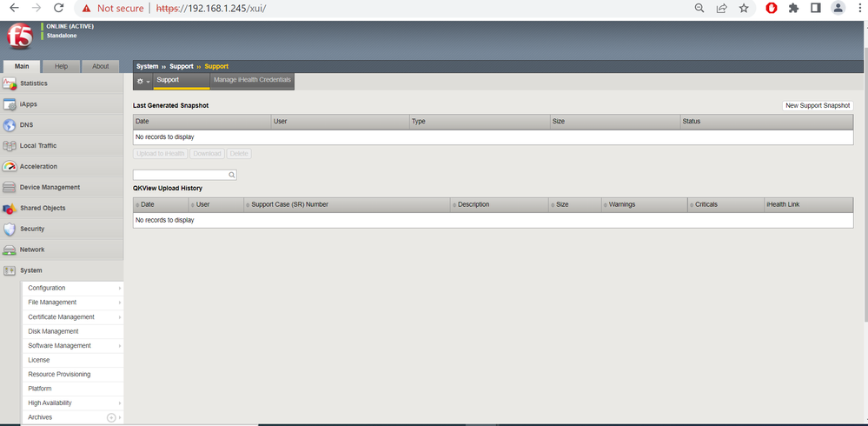Open the browser three-dot menu
Image resolution: width=868 pixels, height=426 pixels.
pos(859,9)
